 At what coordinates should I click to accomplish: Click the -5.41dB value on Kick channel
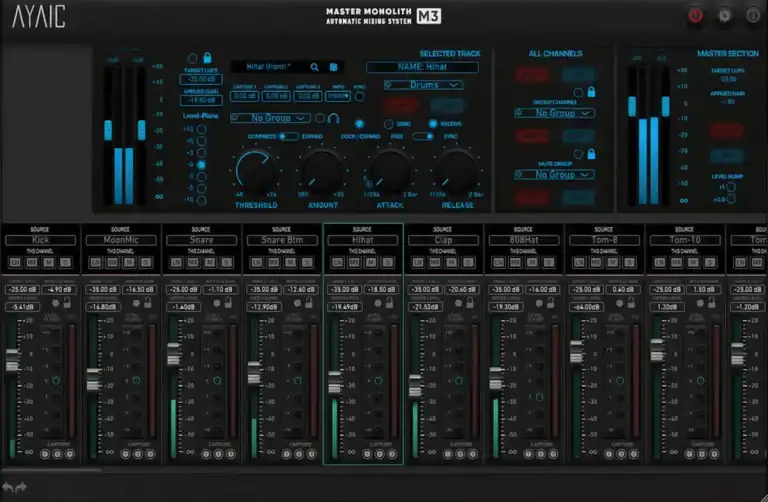[23, 307]
